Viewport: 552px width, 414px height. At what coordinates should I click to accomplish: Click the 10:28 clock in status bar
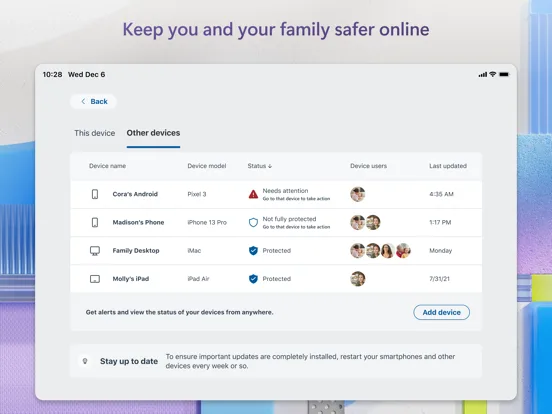52,74
